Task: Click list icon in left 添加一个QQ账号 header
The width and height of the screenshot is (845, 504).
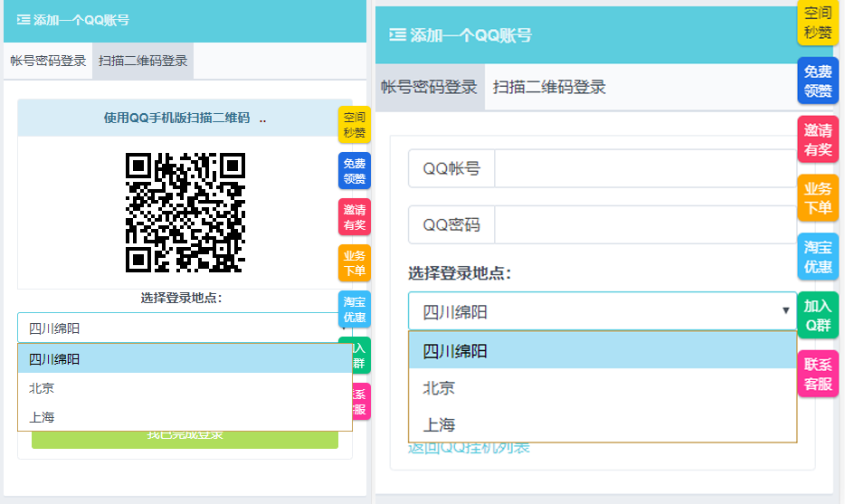Action: (x=24, y=20)
